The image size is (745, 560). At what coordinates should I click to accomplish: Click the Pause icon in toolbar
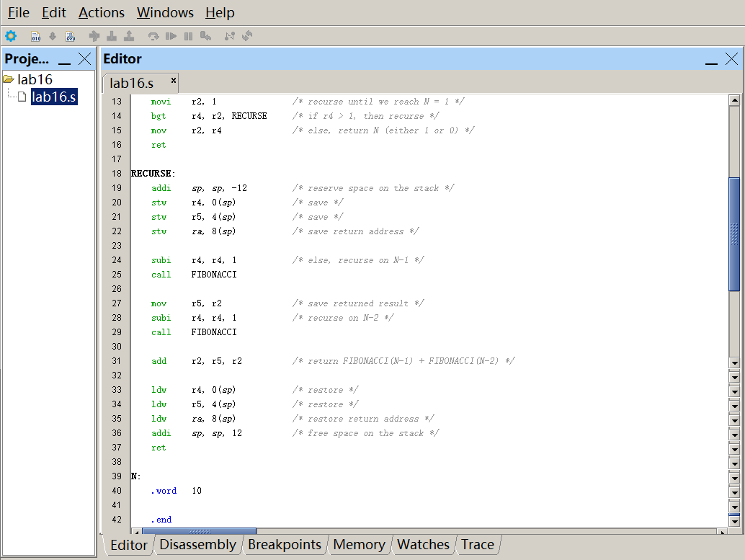[x=188, y=36]
